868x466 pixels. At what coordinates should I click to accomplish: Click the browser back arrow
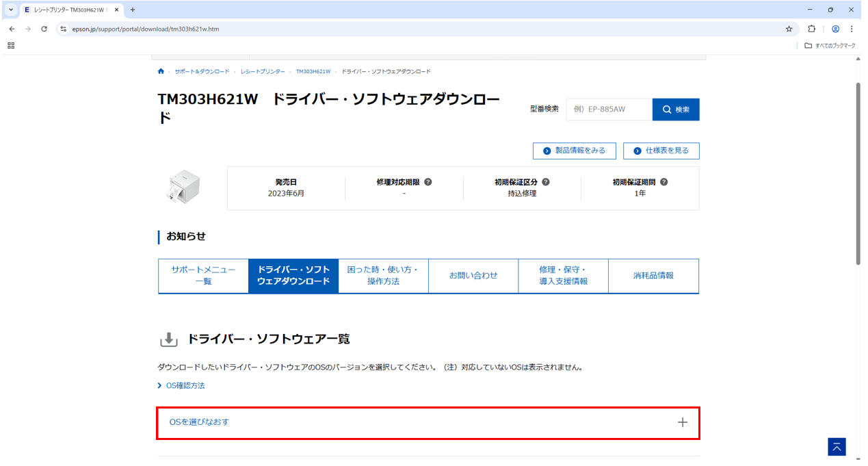pos(12,29)
